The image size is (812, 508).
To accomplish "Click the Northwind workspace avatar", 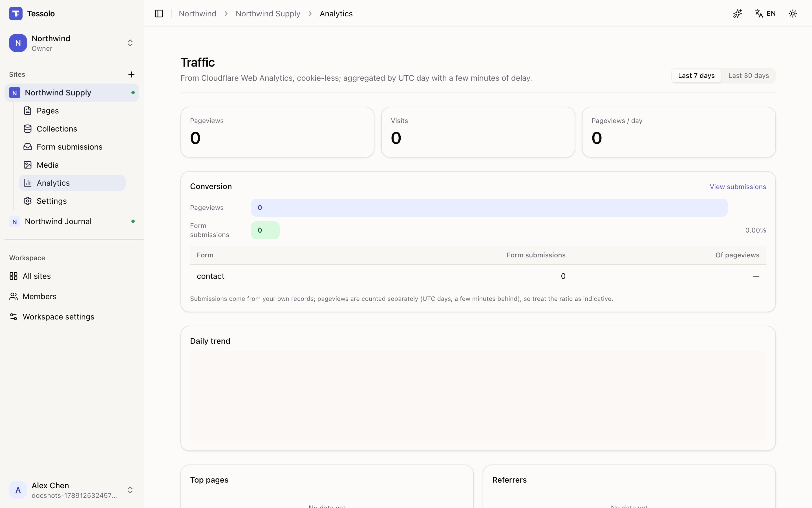I will pyautogui.click(x=18, y=43).
